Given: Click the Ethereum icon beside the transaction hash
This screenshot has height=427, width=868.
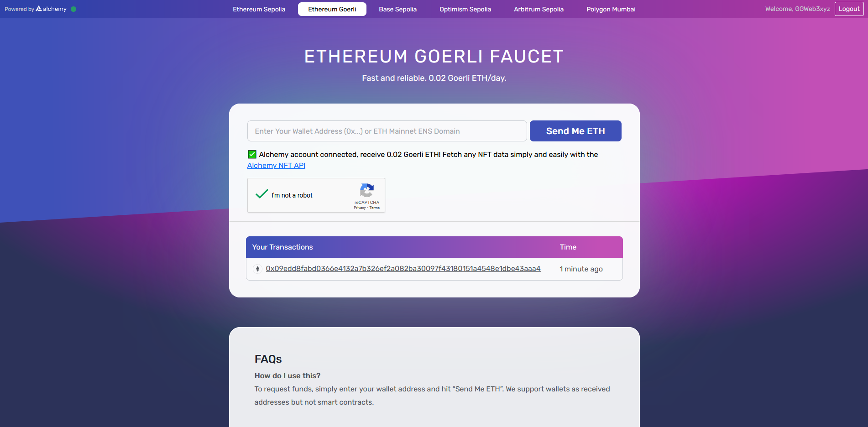Looking at the screenshot, I should [257, 269].
